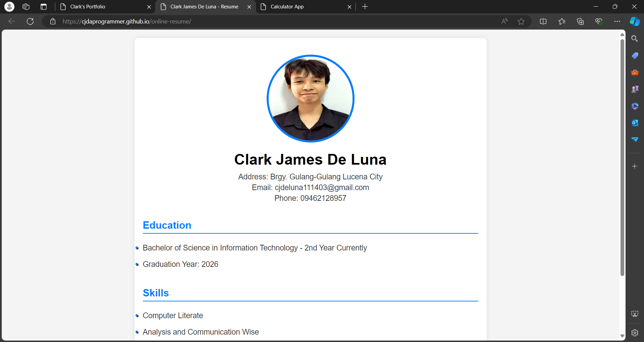Open the Shopping tag sidebar icon
This screenshot has height=342, width=644.
[635, 55]
